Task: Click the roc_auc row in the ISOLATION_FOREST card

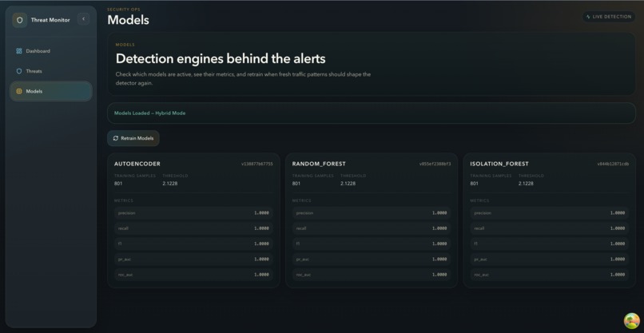Action: coord(549,275)
